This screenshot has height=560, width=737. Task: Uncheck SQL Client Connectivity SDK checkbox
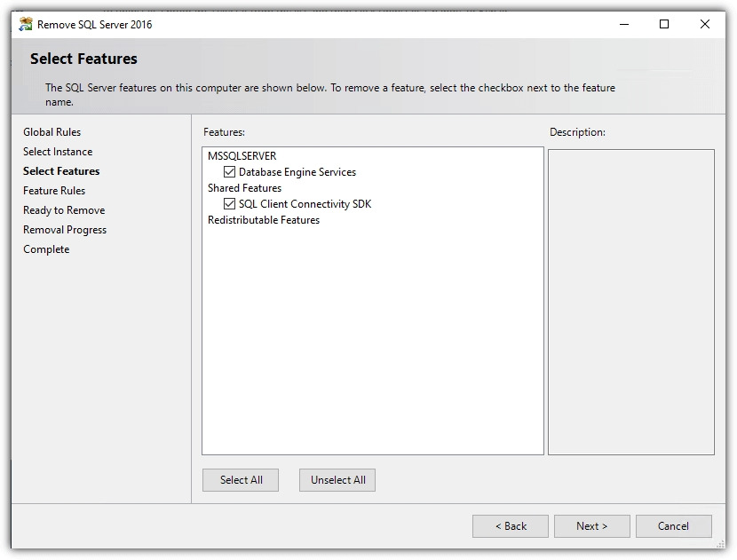229,204
